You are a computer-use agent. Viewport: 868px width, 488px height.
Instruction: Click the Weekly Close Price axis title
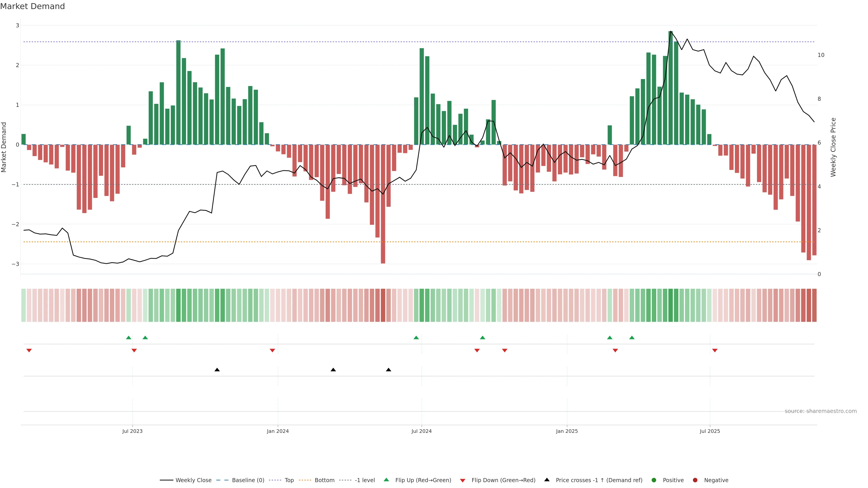[833, 147]
